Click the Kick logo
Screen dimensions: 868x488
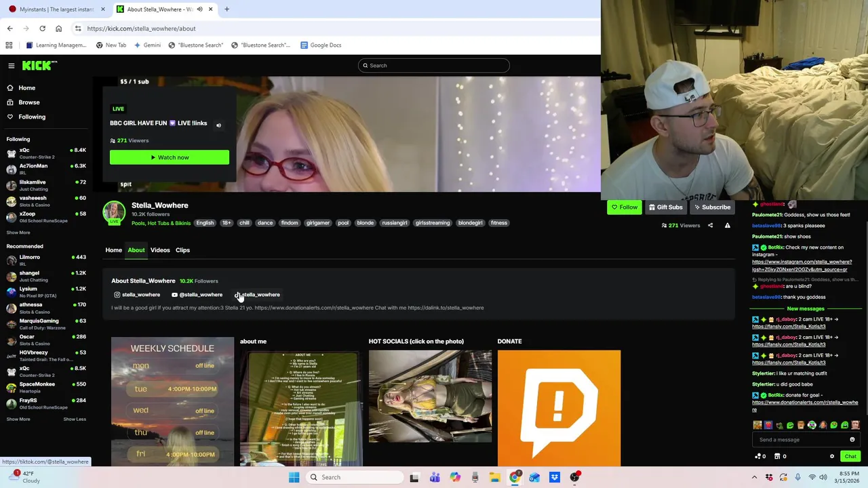[x=39, y=65]
